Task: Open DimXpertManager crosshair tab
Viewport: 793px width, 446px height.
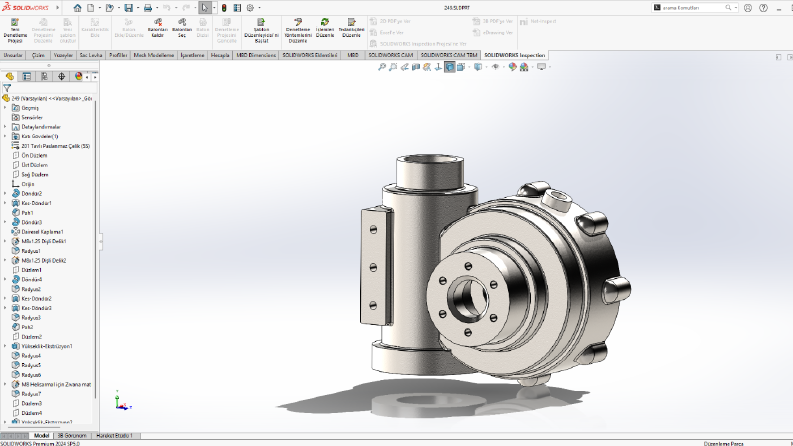Action: 62,76
